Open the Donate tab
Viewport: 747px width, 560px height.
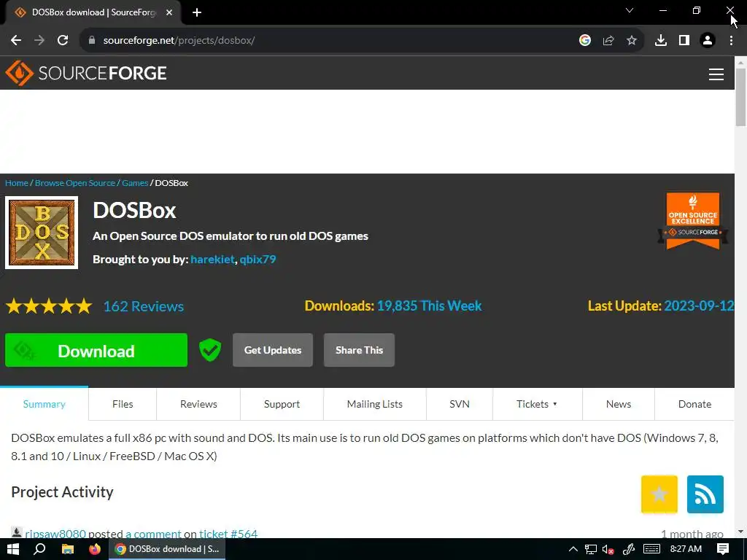coord(694,404)
